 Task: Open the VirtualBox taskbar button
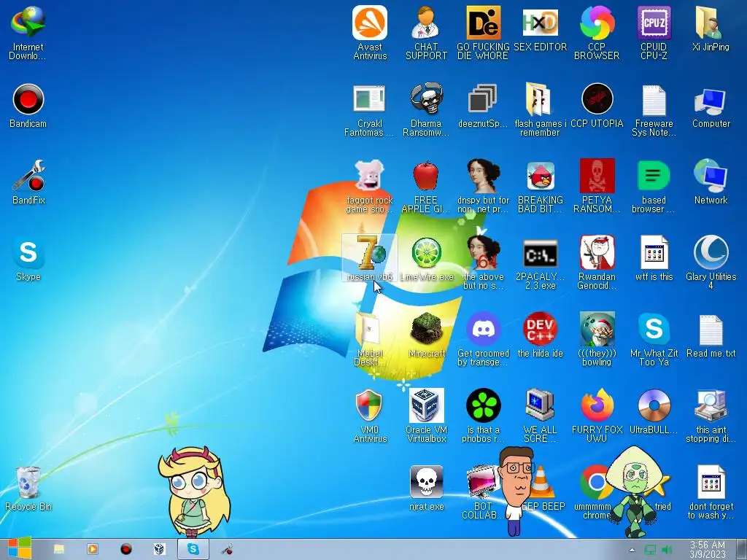point(159,549)
